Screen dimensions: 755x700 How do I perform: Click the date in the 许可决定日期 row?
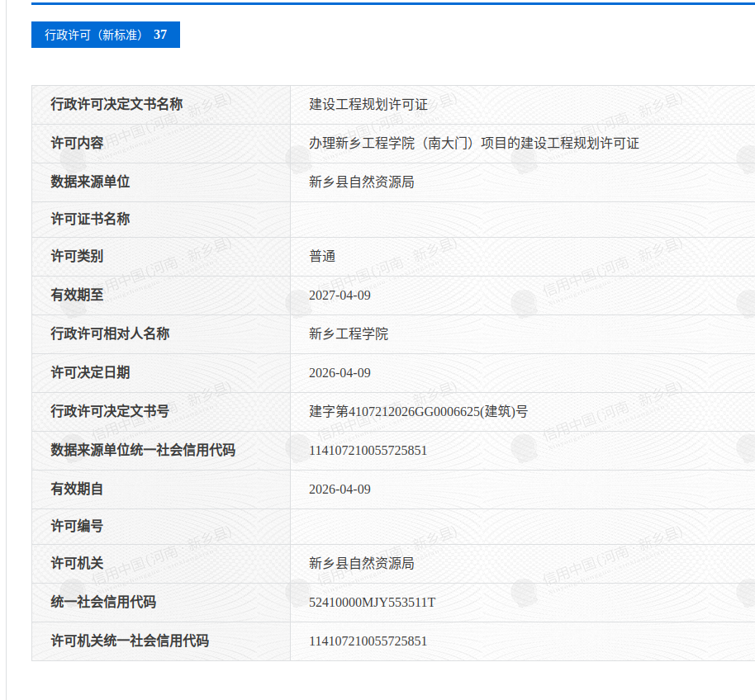click(x=340, y=373)
